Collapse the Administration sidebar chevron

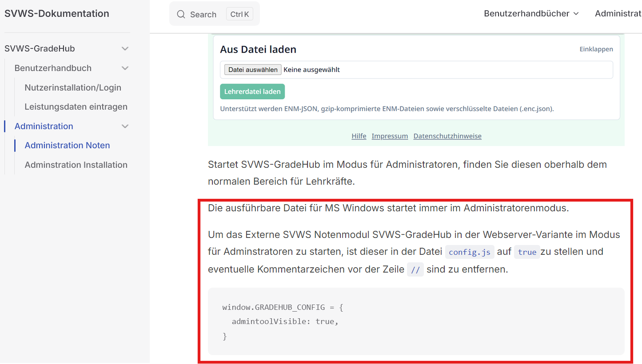coord(125,126)
